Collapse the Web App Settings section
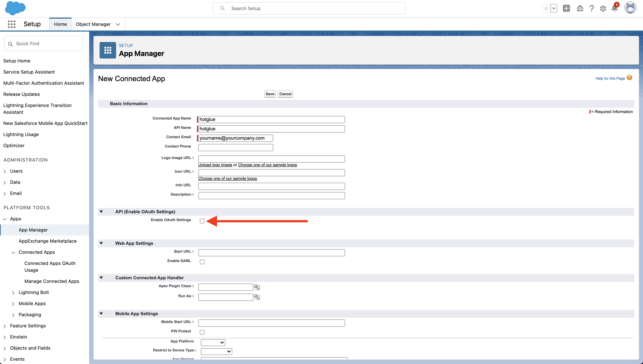 click(x=101, y=243)
